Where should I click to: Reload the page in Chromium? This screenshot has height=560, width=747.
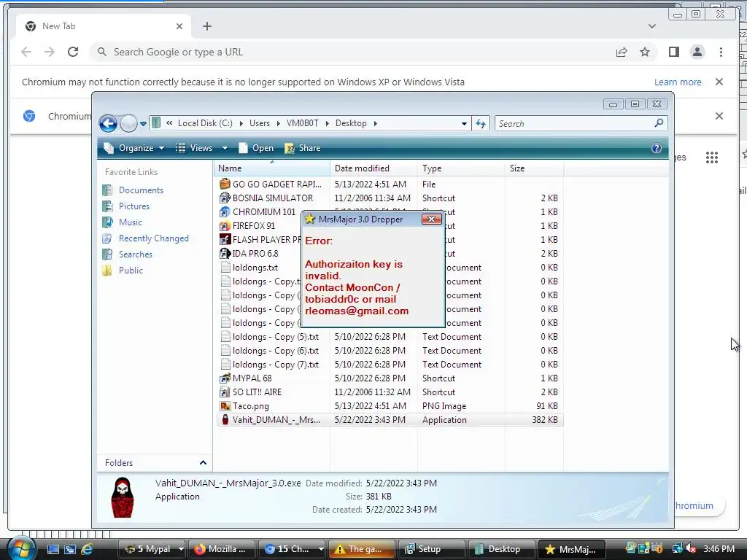73,52
